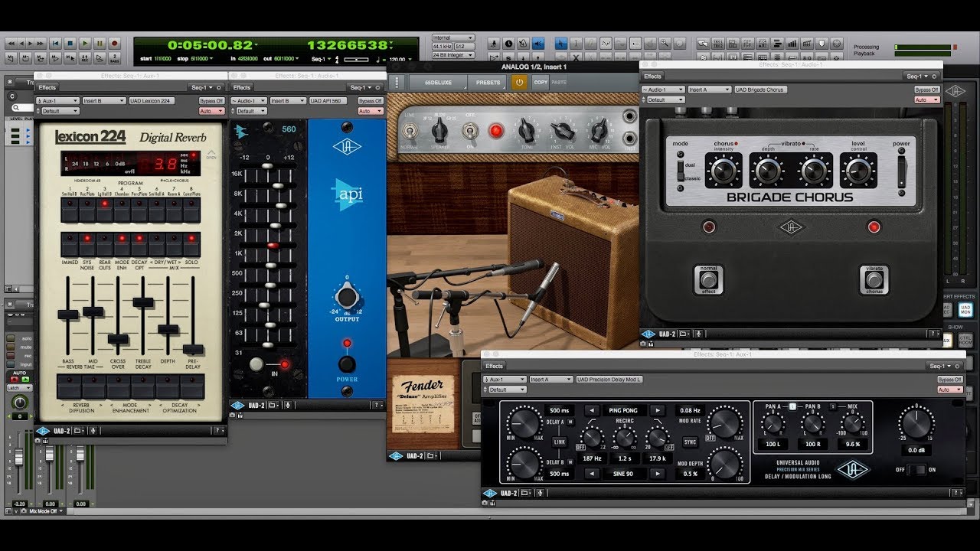
Task: Open Default preset dropdown in Precision Delay window
Action: coord(507,390)
